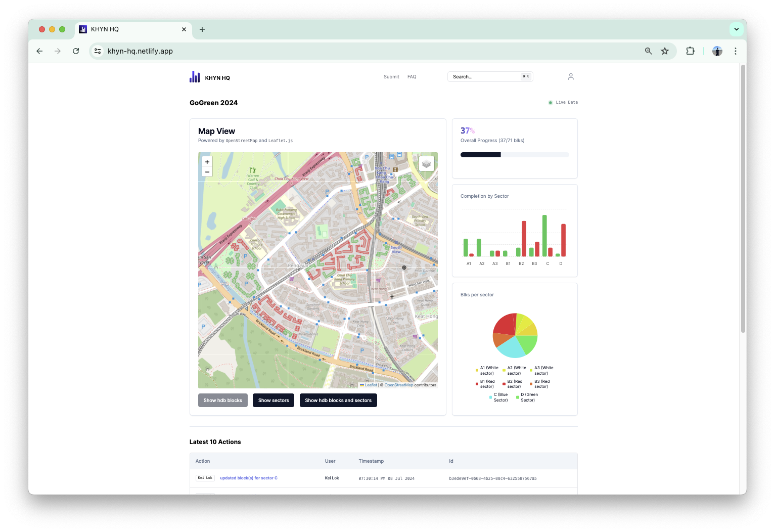Viewport: 775px width, 532px height.
Task: Click the id b3ede9ef-0b68-4b25-88c4-6325587567a5
Action: pos(493,478)
